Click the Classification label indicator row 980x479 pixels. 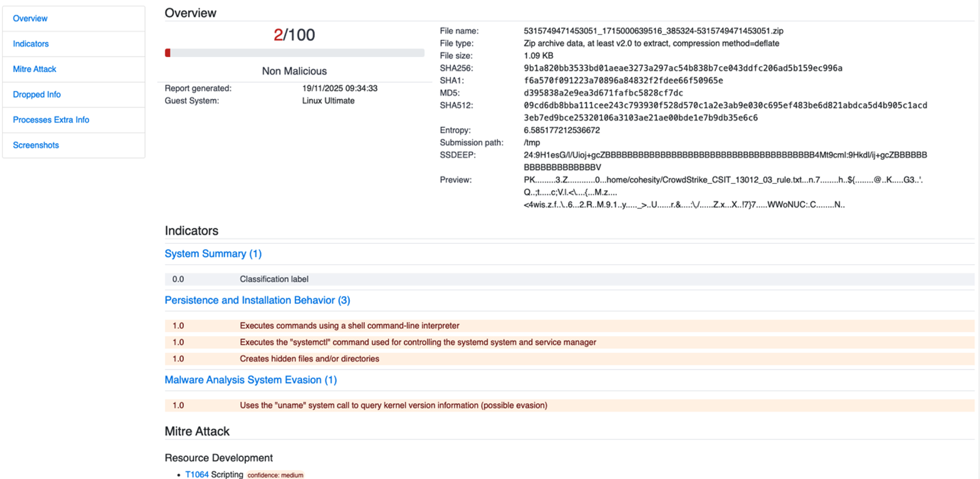coord(274,279)
